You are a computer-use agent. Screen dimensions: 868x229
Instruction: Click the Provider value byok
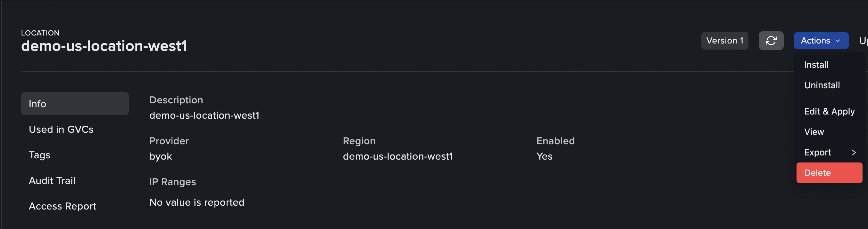coord(160,156)
